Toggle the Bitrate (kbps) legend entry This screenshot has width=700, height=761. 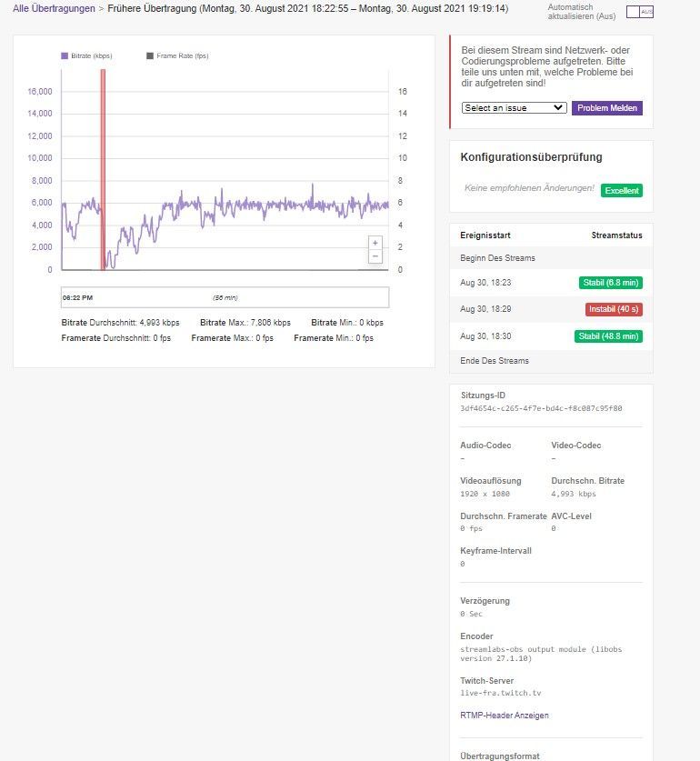pos(86,55)
